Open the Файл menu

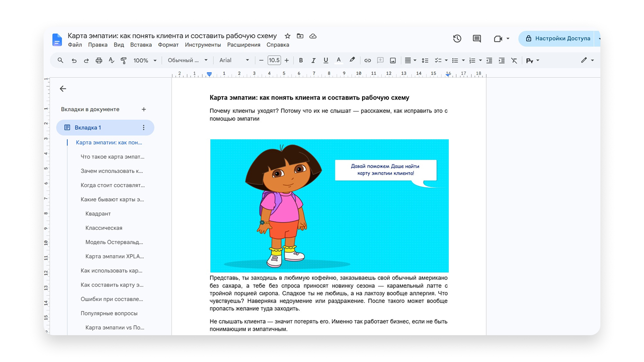coord(75,45)
